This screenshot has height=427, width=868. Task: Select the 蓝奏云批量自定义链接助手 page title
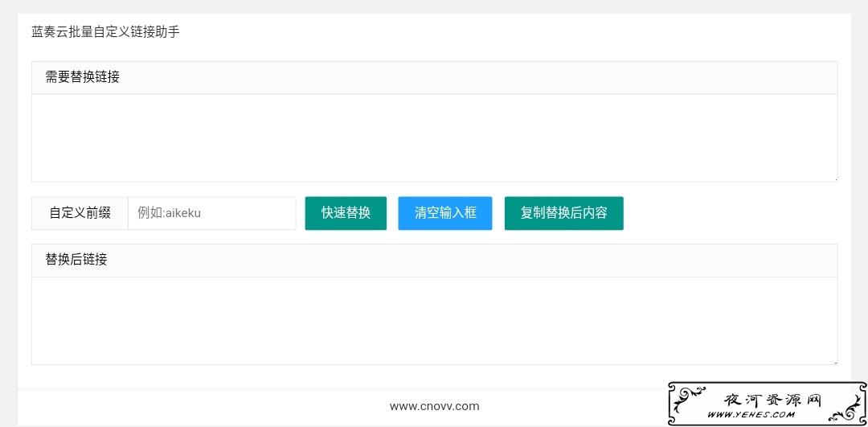point(106,32)
